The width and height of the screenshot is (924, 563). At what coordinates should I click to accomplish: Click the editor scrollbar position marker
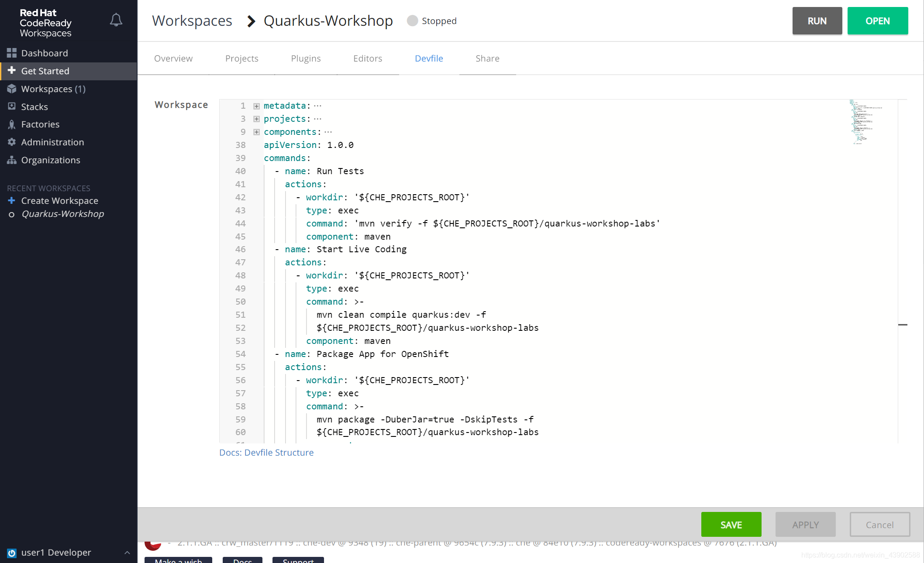click(903, 325)
